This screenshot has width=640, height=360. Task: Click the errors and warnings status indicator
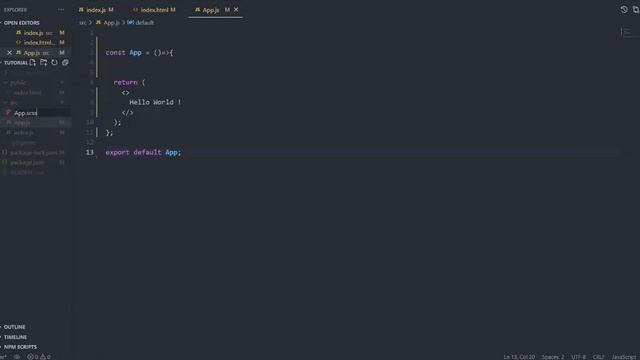pyautogui.click(x=39, y=357)
